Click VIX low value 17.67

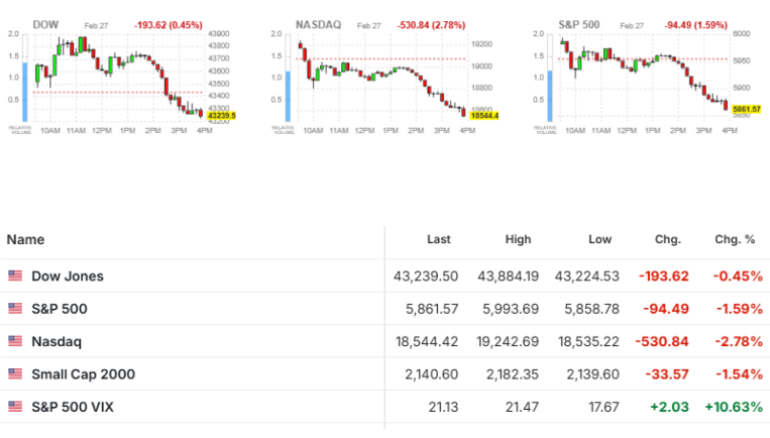(604, 407)
